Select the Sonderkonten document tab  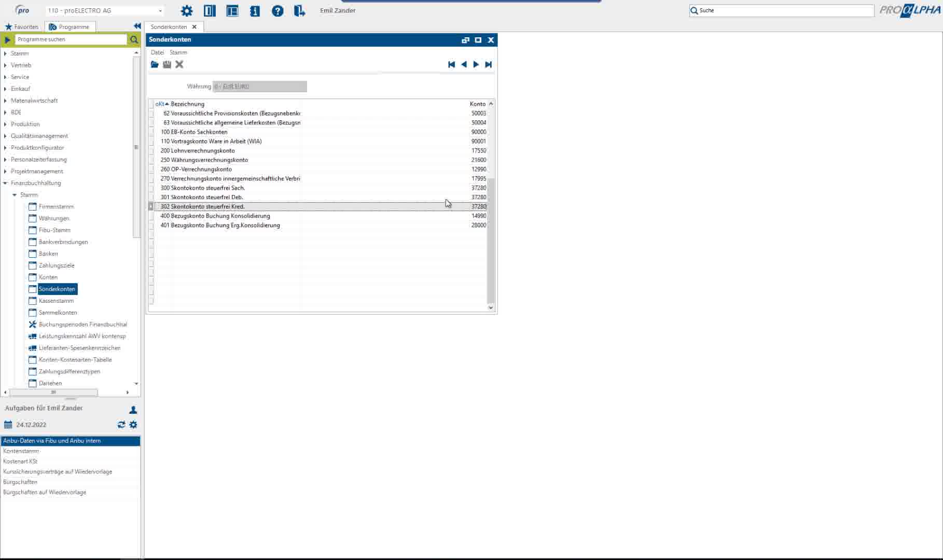[169, 27]
